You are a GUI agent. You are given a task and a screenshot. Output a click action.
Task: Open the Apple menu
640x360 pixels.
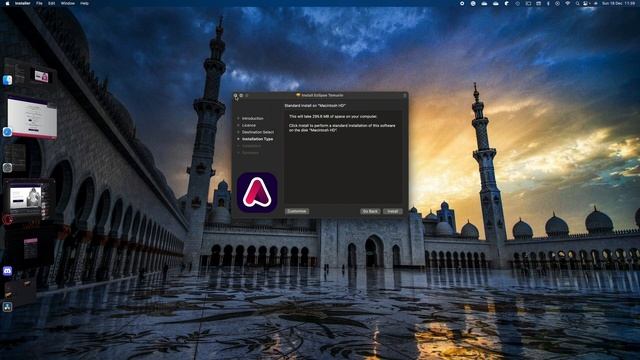(x=7, y=3)
